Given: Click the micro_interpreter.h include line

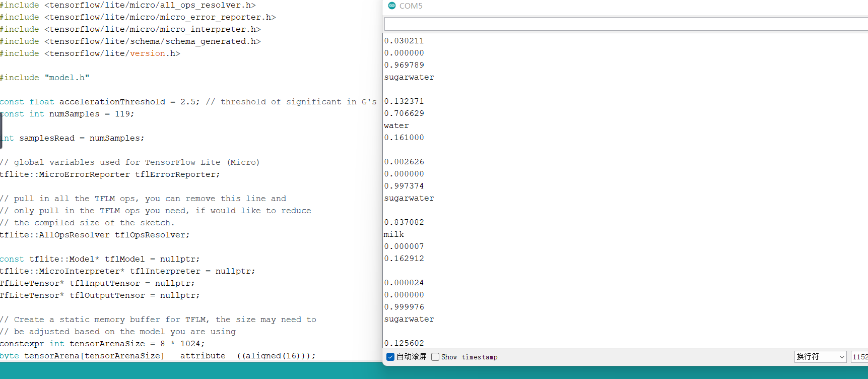Looking at the screenshot, I should (x=130, y=29).
